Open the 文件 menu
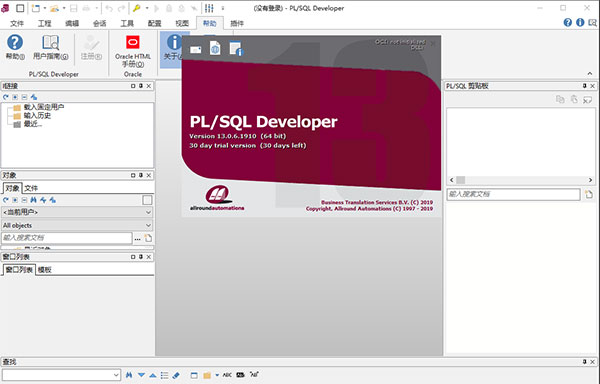600x384 pixels. coord(17,23)
